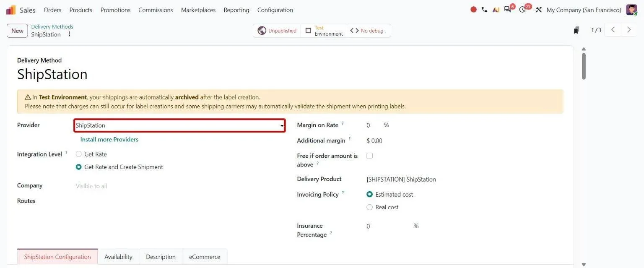Open the activities clock icon
The image size is (644, 268).
[x=522, y=10]
